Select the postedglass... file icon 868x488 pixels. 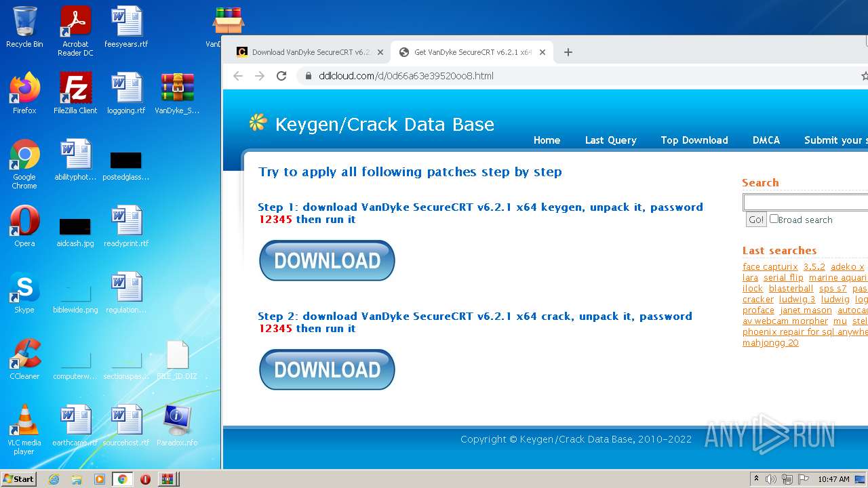pos(126,166)
